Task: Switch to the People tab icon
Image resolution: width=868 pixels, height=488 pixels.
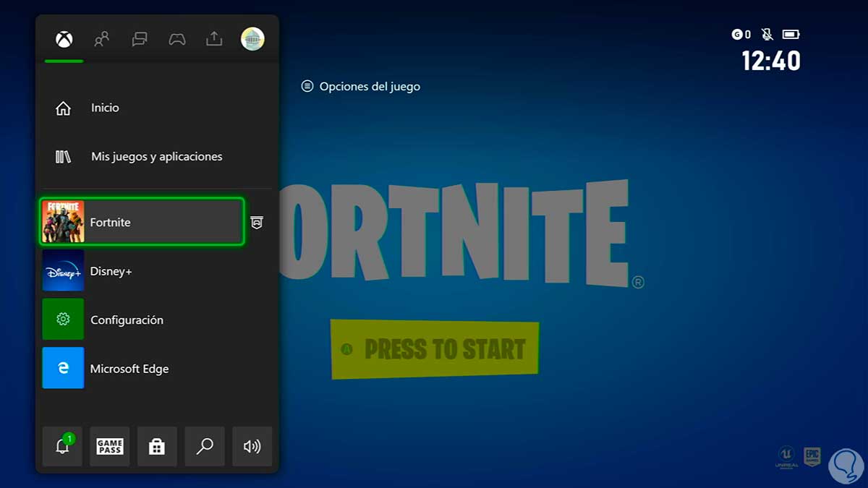Action: (x=102, y=39)
